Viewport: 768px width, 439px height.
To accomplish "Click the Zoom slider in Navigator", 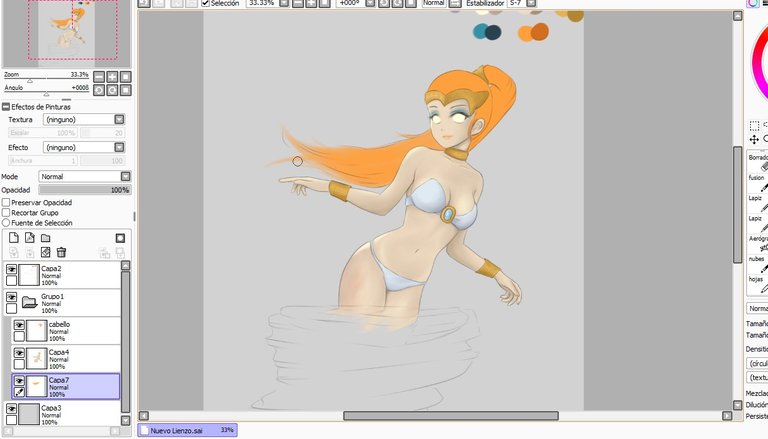I will click(x=47, y=79).
